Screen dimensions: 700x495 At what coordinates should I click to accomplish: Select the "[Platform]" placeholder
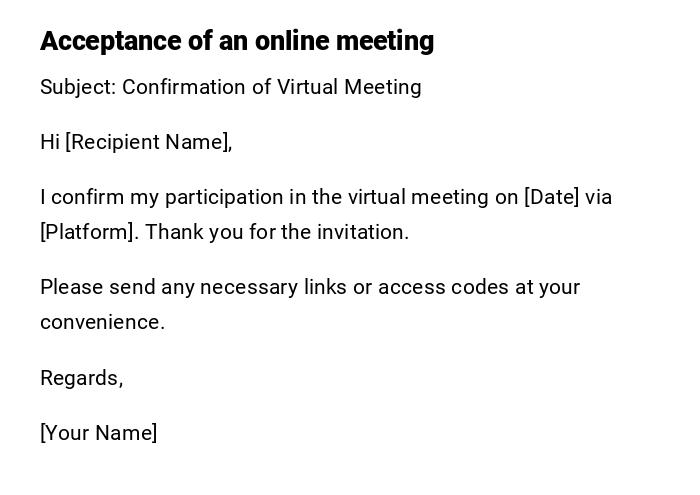[x=88, y=232]
